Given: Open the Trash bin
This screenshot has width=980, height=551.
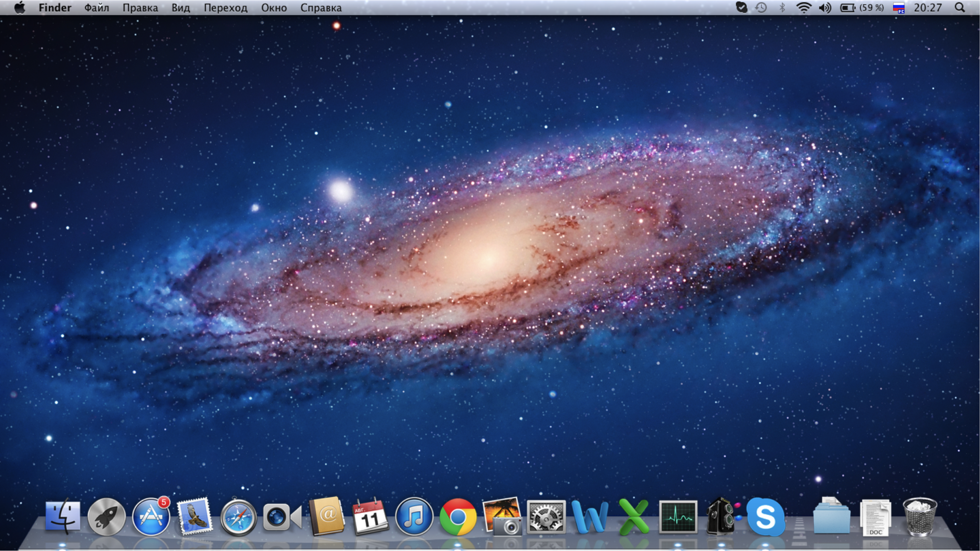Looking at the screenshot, I should [x=919, y=517].
